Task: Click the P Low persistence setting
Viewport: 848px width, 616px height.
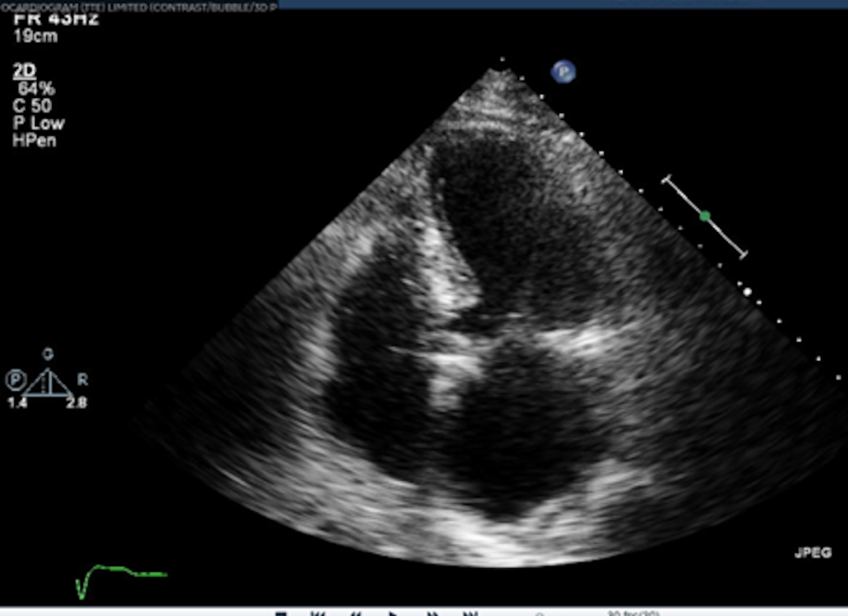Action: (38, 123)
